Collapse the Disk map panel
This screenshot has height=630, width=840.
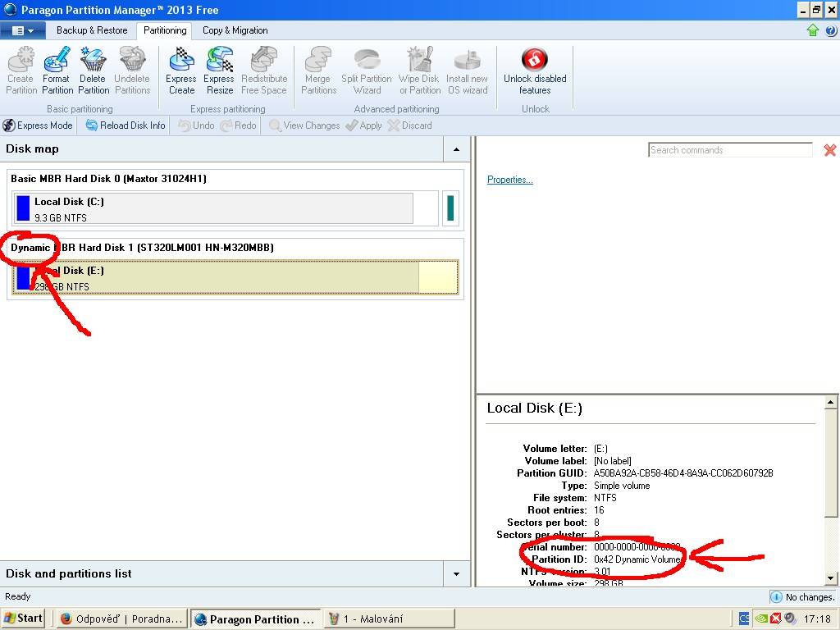[456, 149]
